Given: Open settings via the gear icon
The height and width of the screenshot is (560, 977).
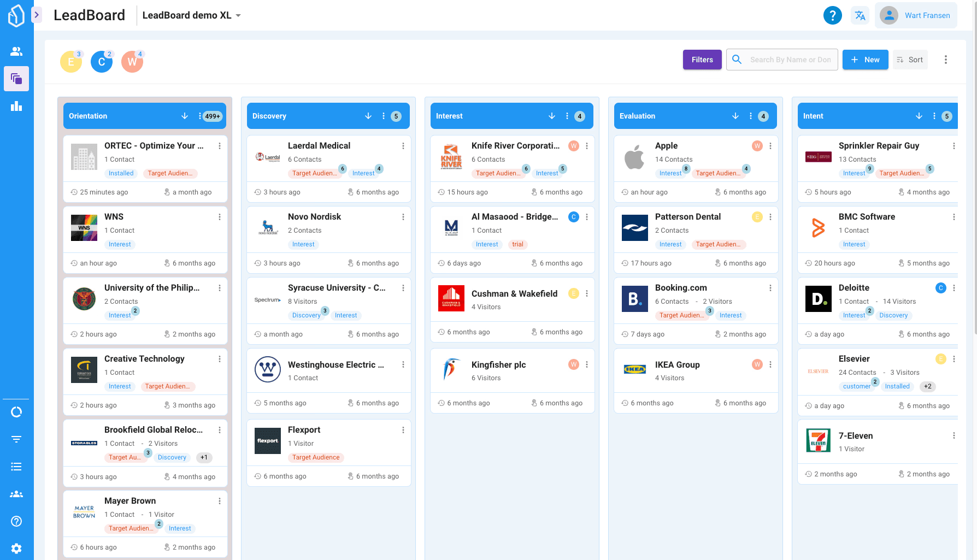Looking at the screenshot, I should point(16,548).
